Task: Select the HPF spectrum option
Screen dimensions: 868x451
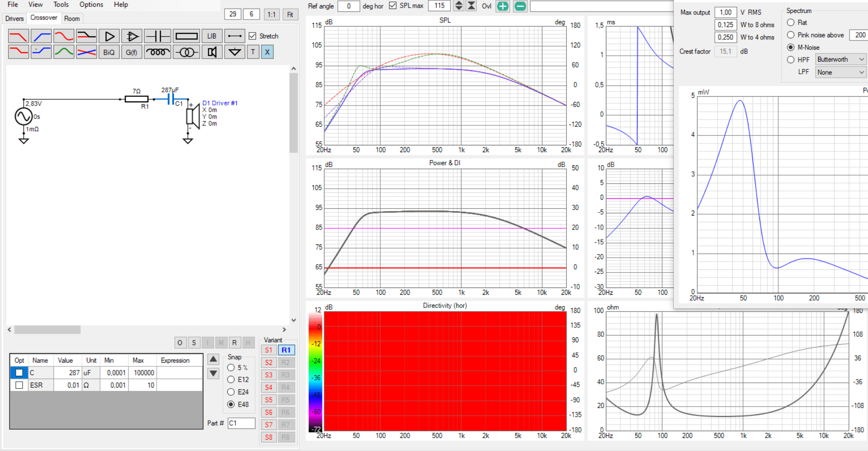Action: (x=791, y=59)
